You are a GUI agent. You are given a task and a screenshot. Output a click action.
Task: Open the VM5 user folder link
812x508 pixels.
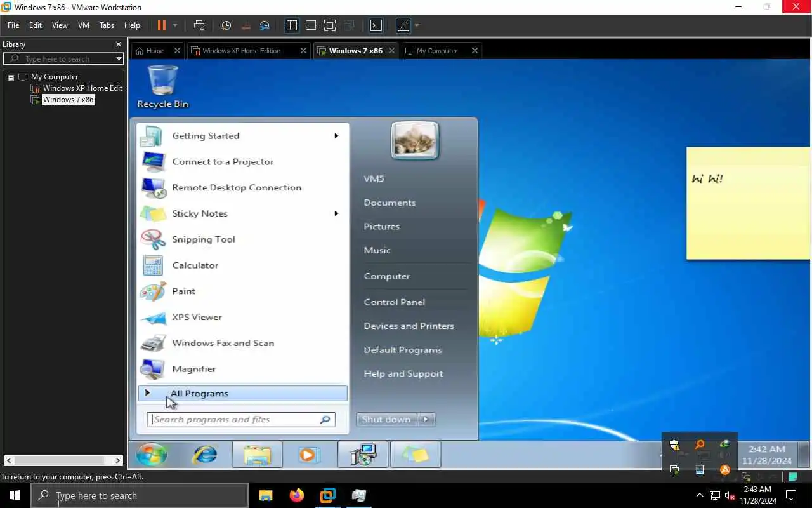click(x=374, y=178)
